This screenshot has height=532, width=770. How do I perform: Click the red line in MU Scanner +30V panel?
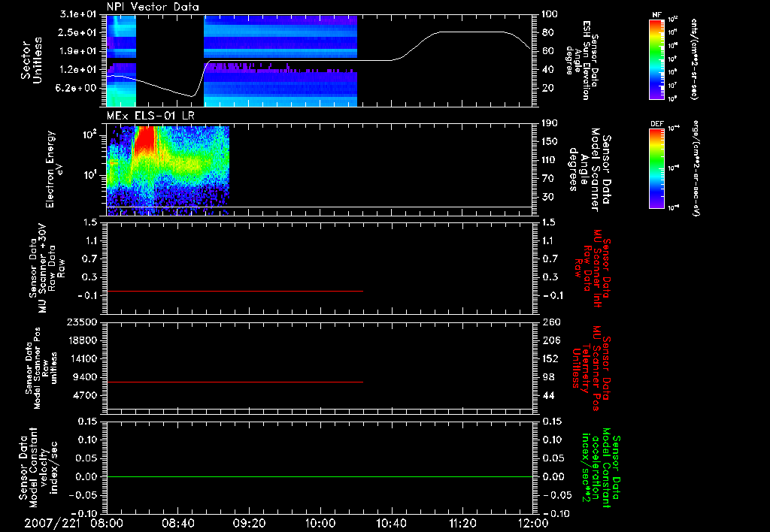click(235, 291)
